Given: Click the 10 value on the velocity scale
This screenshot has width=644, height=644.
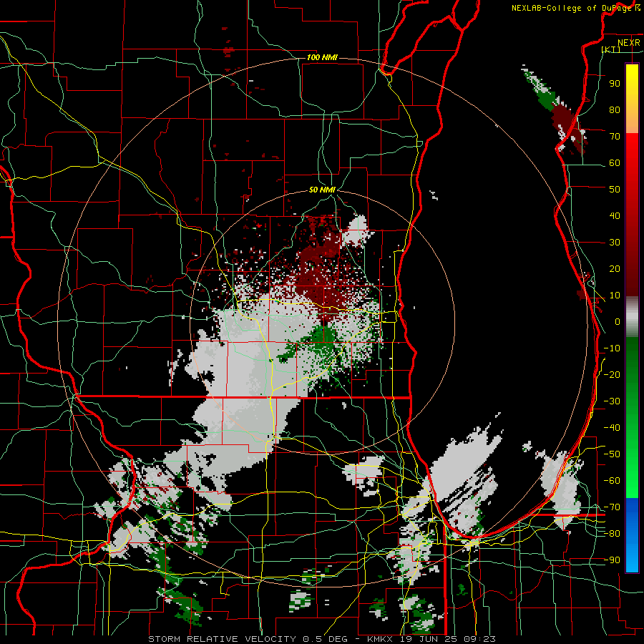Looking at the screenshot, I should [x=615, y=296].
